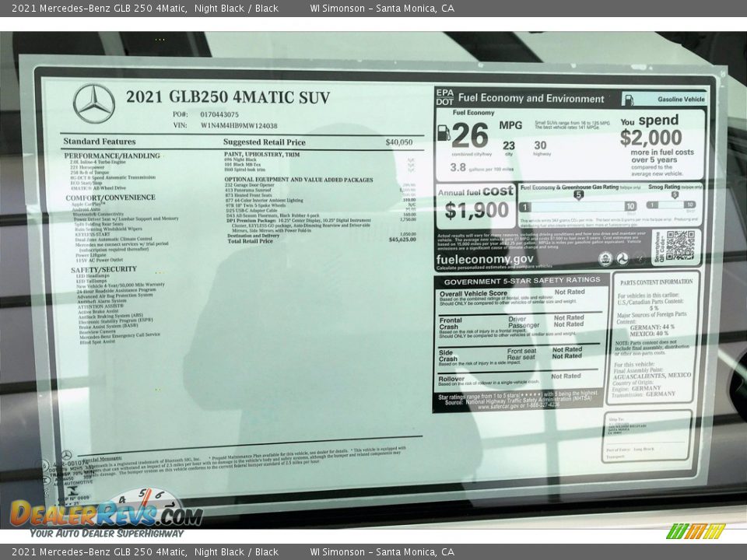Click the 'Side Crash' label
Screen dimensions: 747x560
pos(448,355)
